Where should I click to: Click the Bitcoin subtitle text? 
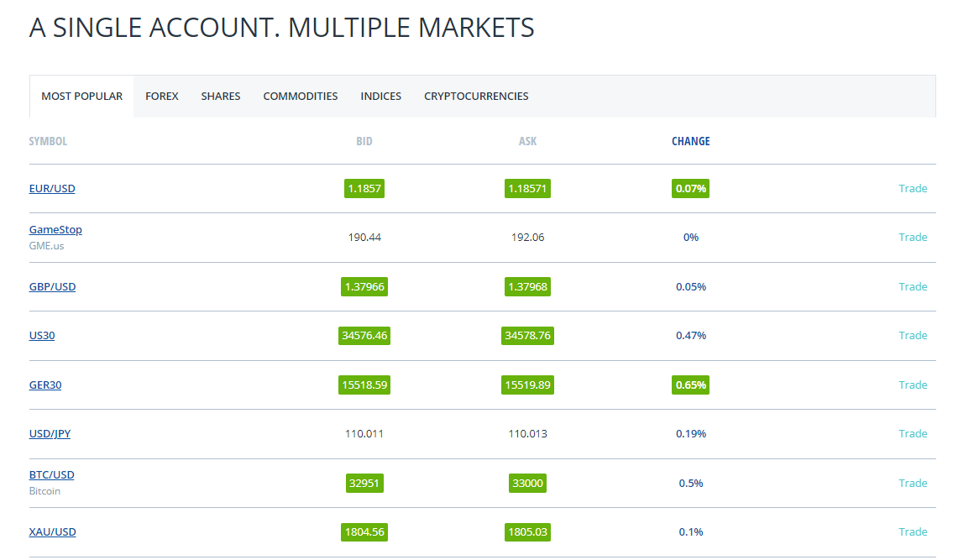click(x=45, y=490)
